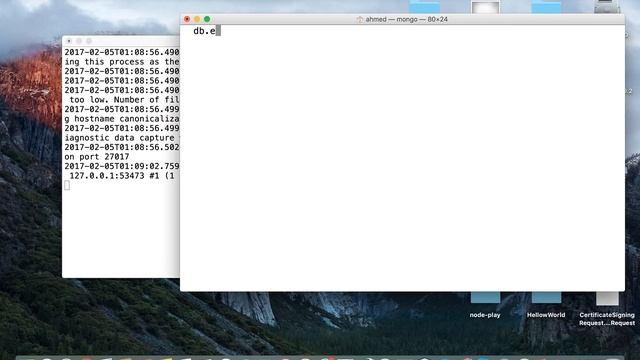Minimize the mongo terminal window

coord(197,19)
